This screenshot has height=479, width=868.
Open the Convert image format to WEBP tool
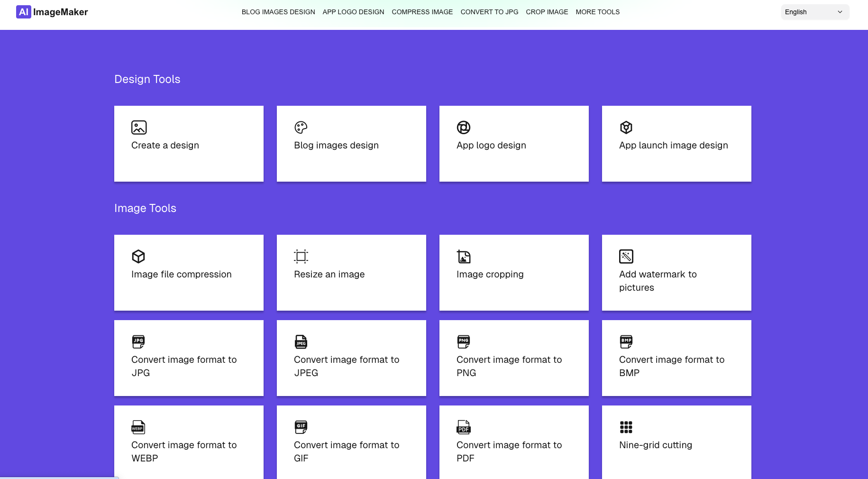point(188,441)
